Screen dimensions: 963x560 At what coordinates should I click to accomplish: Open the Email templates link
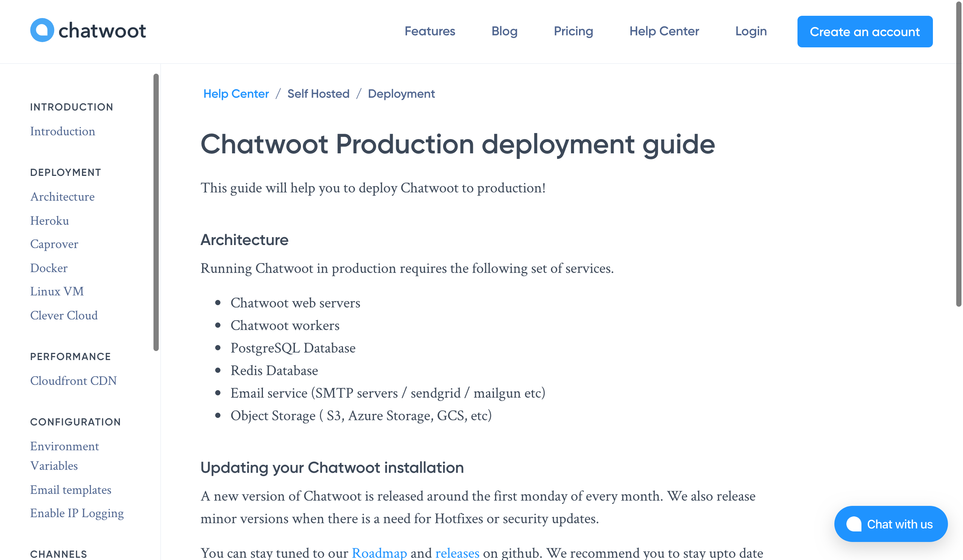[x=71, y=490]
